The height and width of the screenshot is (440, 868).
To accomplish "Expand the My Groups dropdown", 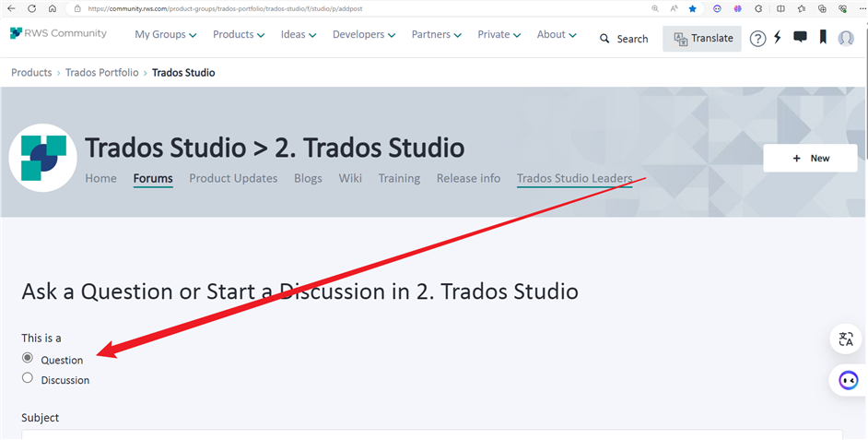I will [x=166, y=34].
